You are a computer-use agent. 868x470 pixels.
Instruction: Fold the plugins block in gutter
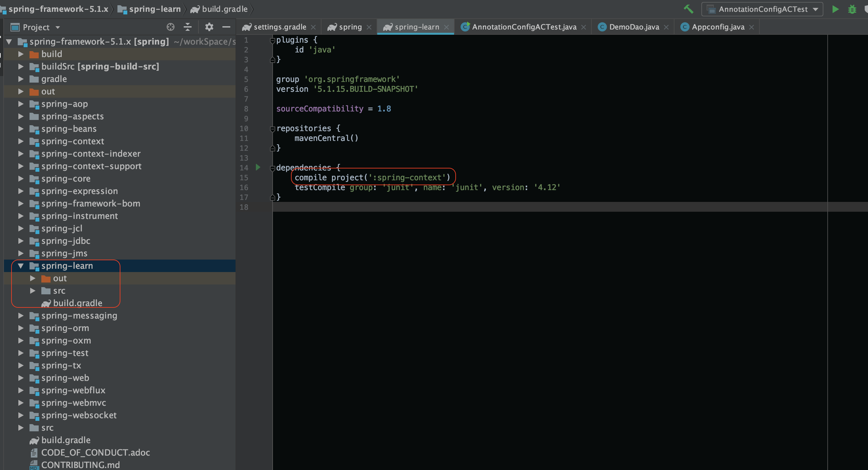(273, 40)
